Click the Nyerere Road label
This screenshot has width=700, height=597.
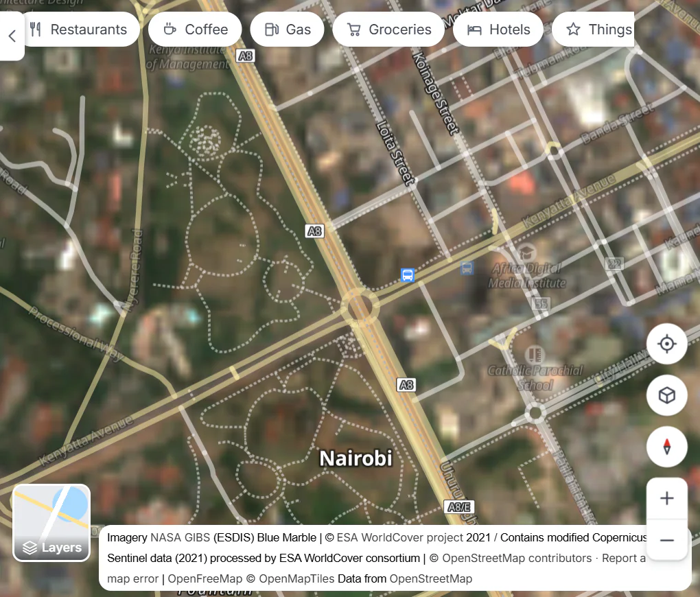click(x=135, y=270)
